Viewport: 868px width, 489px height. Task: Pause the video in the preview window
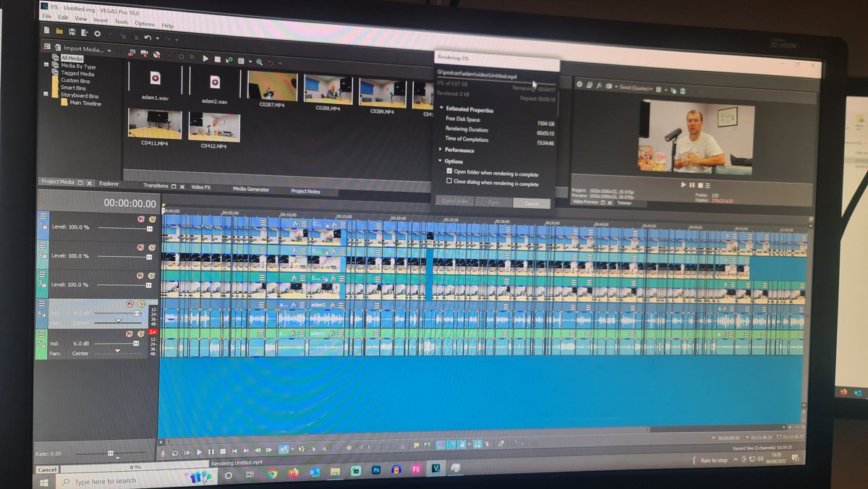click(x=692, y=185)
